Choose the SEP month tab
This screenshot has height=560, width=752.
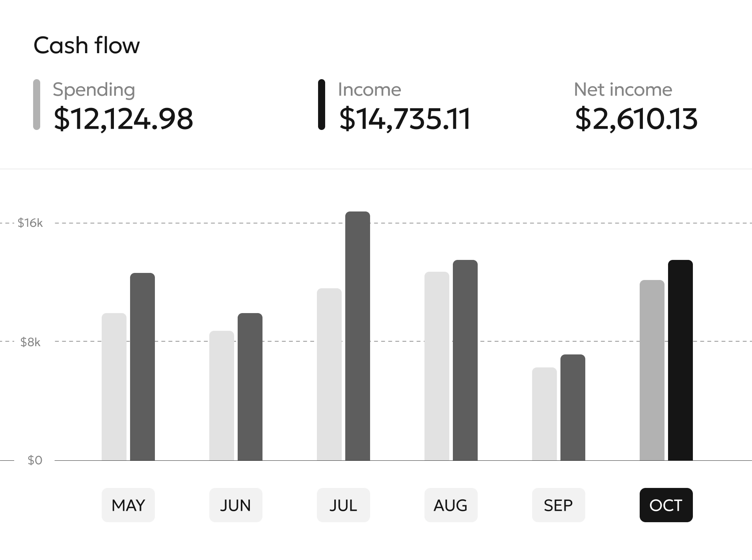[558, 505]
